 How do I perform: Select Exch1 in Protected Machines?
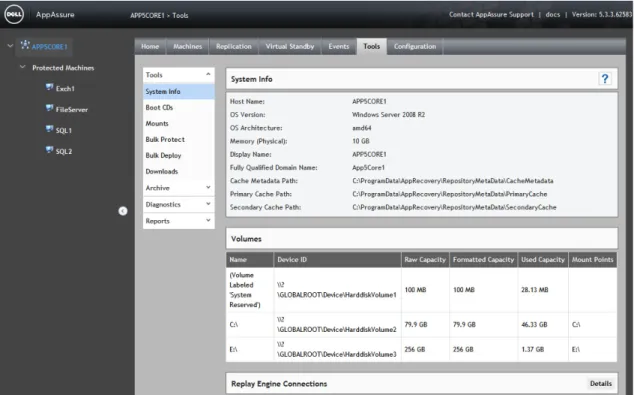[65, 89]
